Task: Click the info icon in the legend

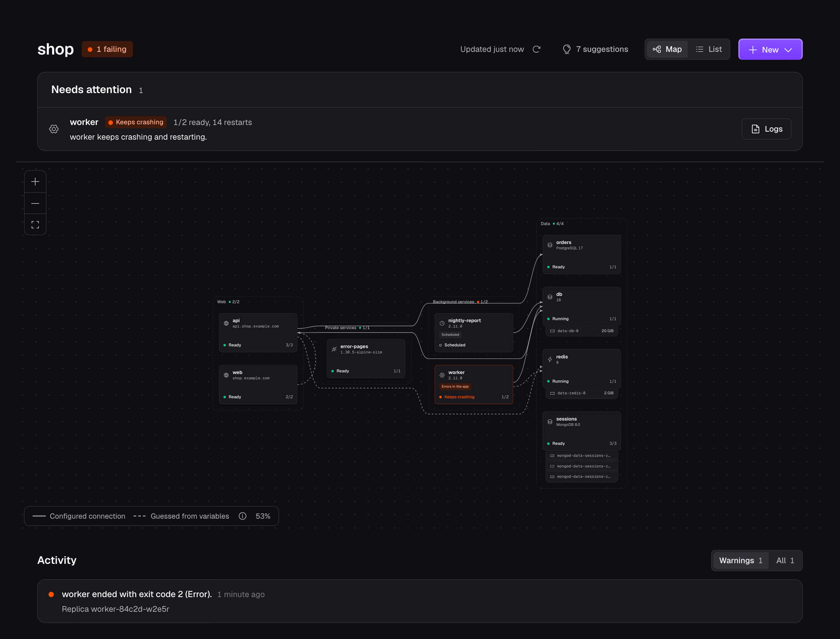Action: pyautogui.click(x=243, y=516)
